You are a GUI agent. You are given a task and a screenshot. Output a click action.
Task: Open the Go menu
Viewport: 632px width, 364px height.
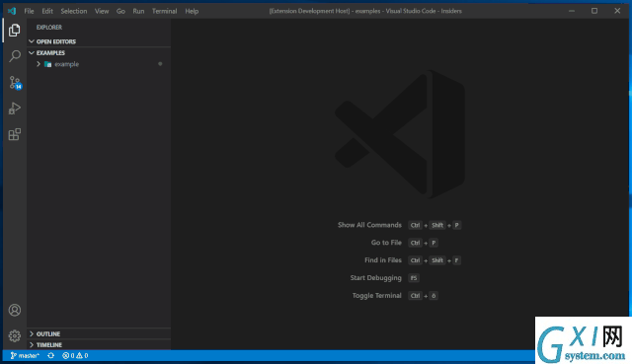[x=120, y=11]
